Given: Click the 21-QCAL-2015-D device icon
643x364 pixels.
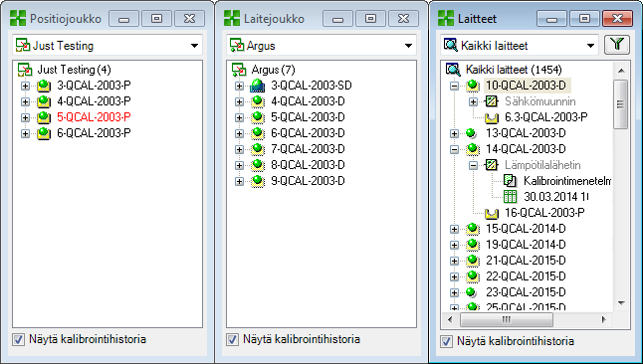Looking at the screenshot, I should 473,261.
